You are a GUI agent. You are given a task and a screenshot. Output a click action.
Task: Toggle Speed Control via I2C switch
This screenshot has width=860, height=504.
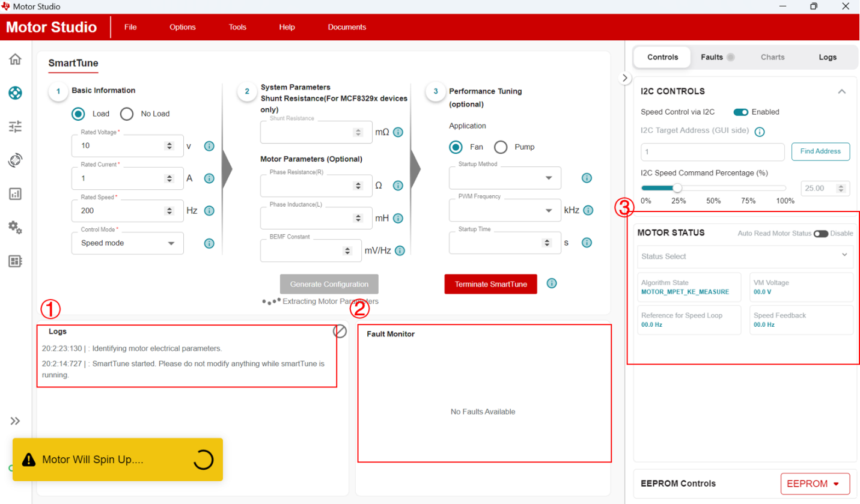(740, 112)
